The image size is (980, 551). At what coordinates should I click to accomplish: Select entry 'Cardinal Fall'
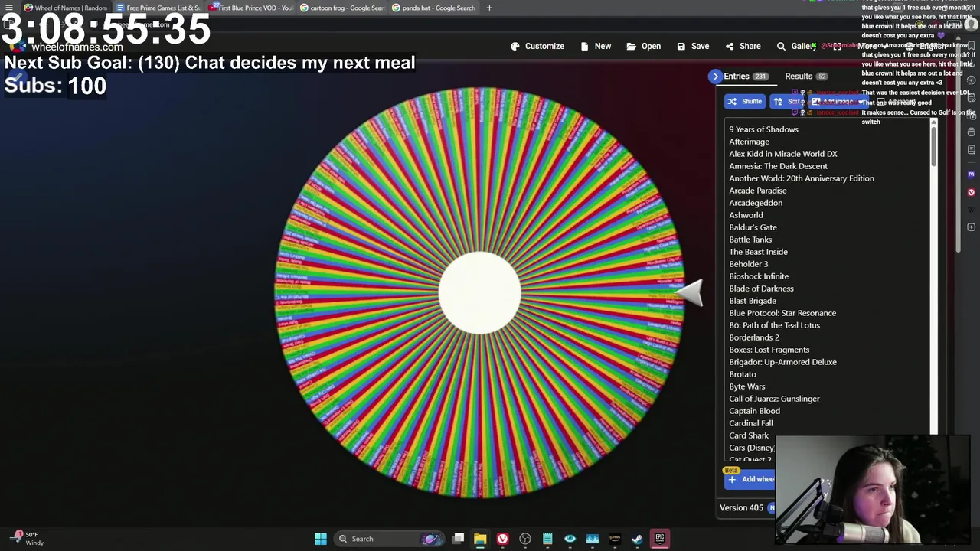[751, 423]
